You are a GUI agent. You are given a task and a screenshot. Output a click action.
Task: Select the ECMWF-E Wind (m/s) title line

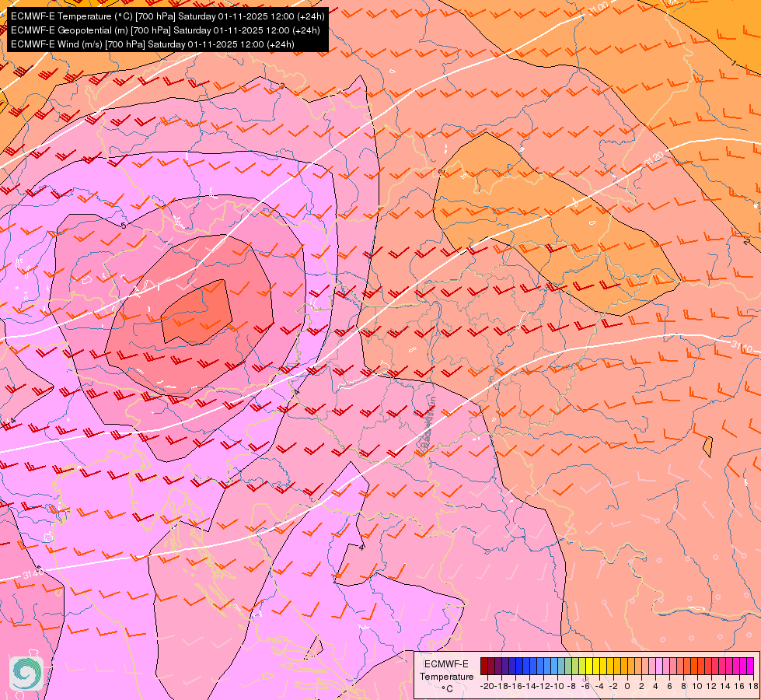[x=152, y=44]
